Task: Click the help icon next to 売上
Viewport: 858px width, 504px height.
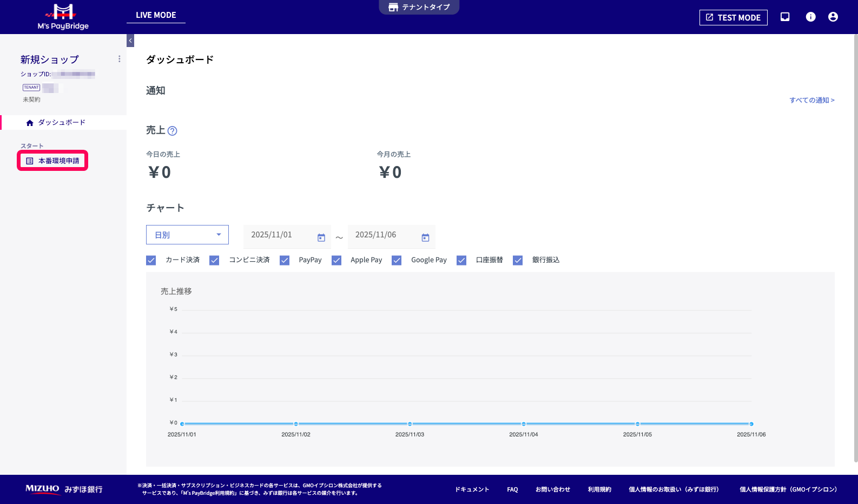Action: pos(173,131)
